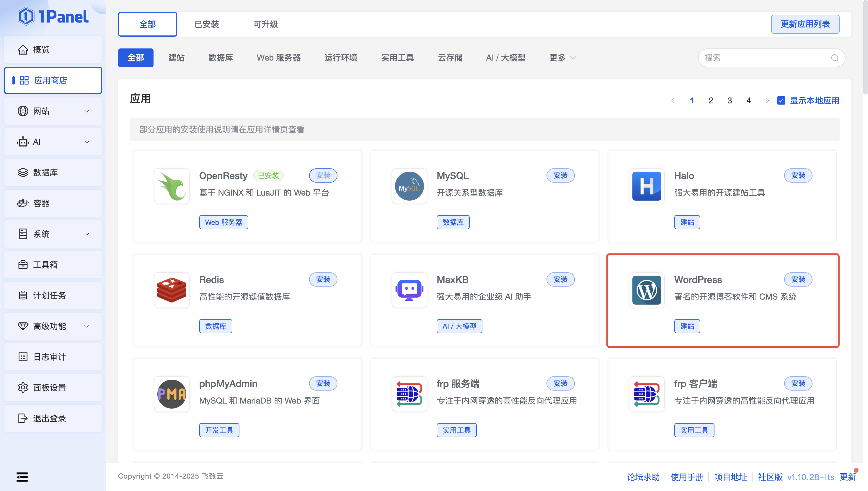Click the search magnifier icon
The image size is (868, 491).
click(834, 58)
